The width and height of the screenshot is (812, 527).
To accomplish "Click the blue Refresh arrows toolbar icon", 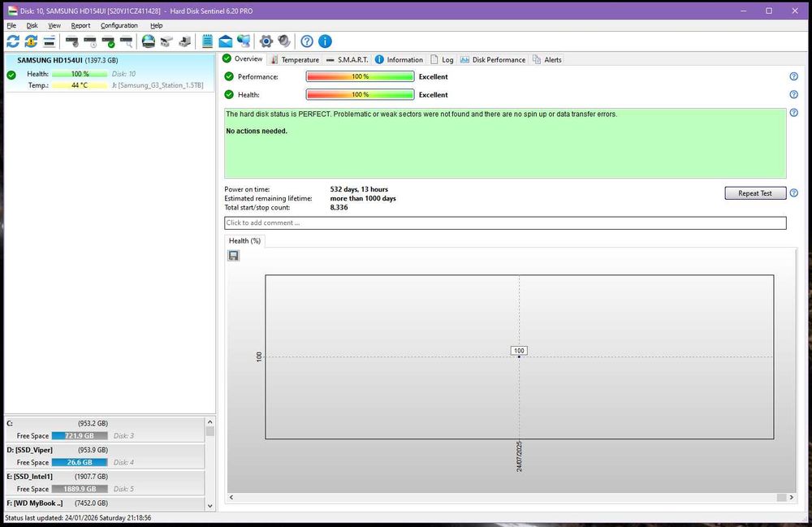I will [13, 41].
